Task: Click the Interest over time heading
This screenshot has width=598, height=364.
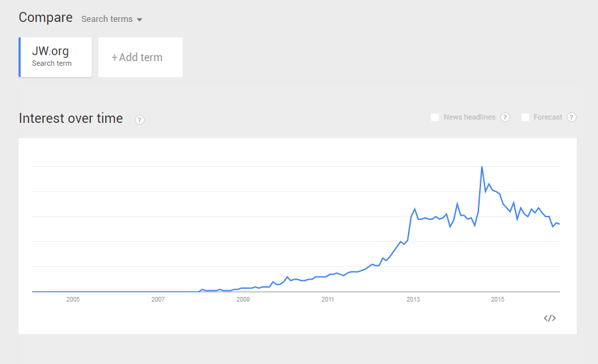Action: [71, 118]
